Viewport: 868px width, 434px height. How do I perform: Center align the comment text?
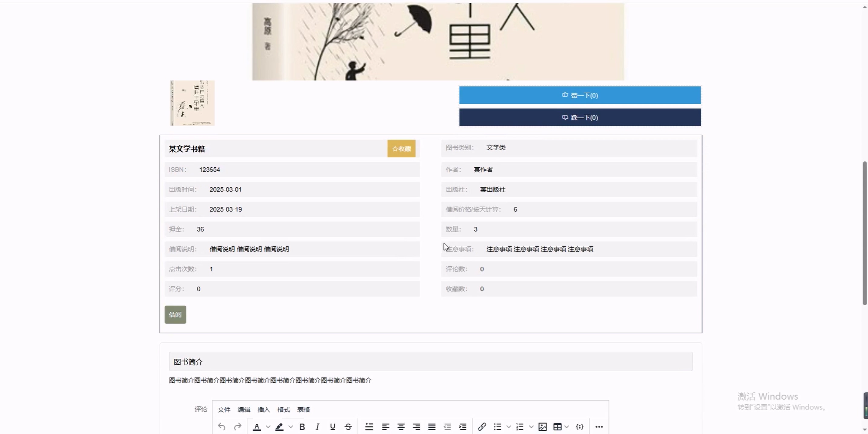(401, 427)
